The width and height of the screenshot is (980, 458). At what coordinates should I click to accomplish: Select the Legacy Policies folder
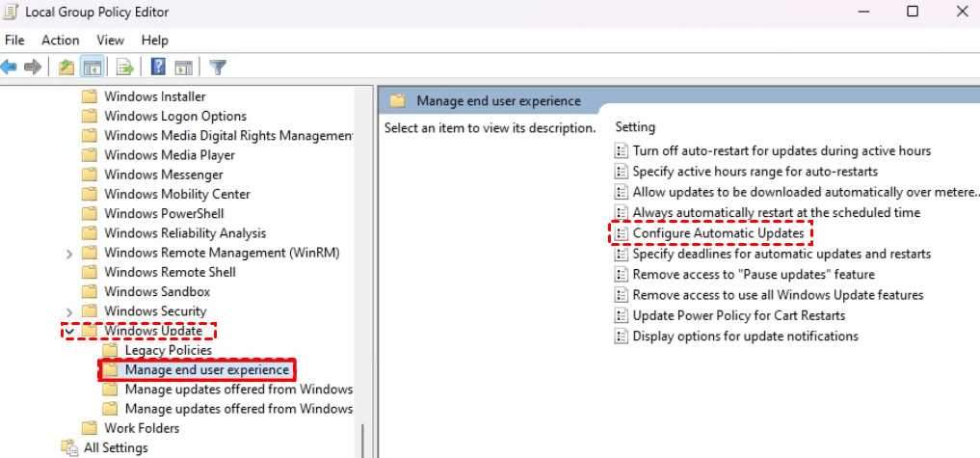pyautogui.click(x=168, y=350)
